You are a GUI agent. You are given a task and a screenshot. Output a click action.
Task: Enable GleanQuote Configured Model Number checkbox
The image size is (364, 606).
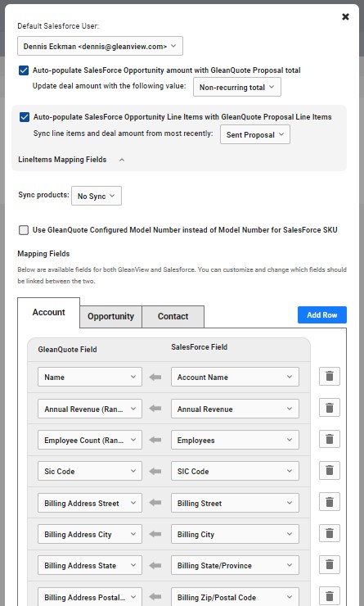coord(24,230)
